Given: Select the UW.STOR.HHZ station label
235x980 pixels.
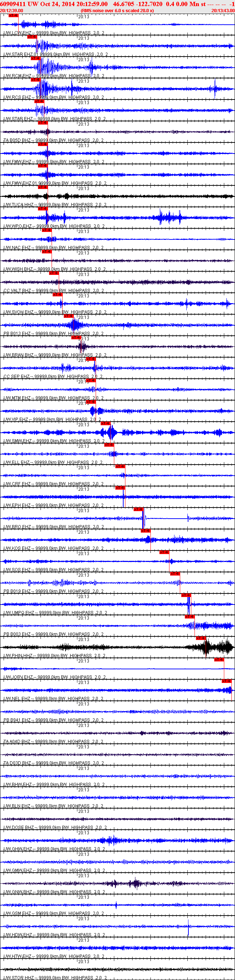Looking at the screenshot, I should 55,978.
